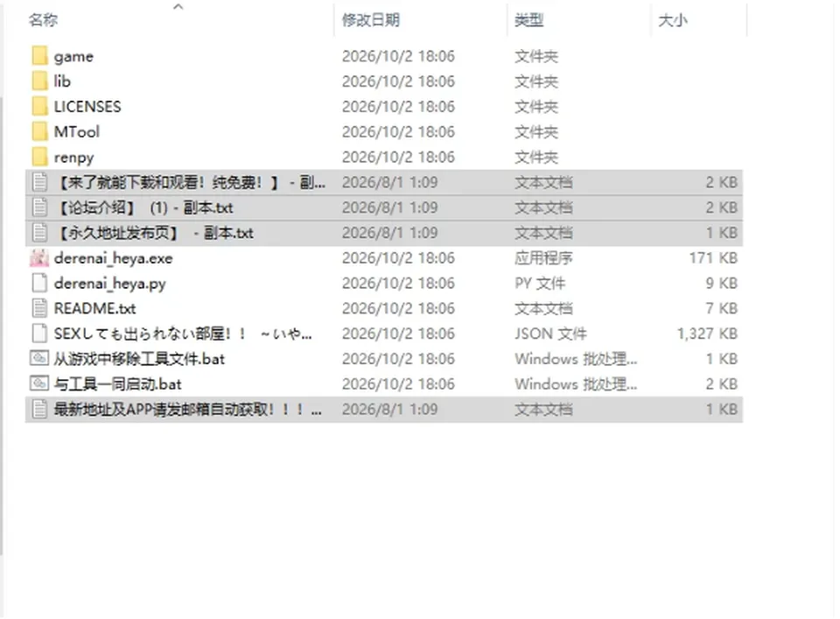
Task: Select the 最新地址及APP请发邮箱自动获取 file name
Action: point(188,409)
